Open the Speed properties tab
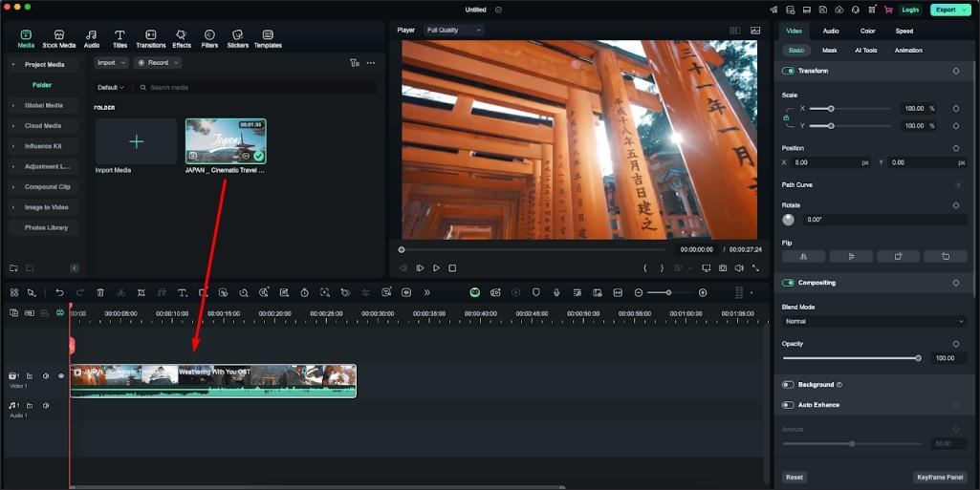This screenshot has width=980, height=490. click(x=904, y=31)
